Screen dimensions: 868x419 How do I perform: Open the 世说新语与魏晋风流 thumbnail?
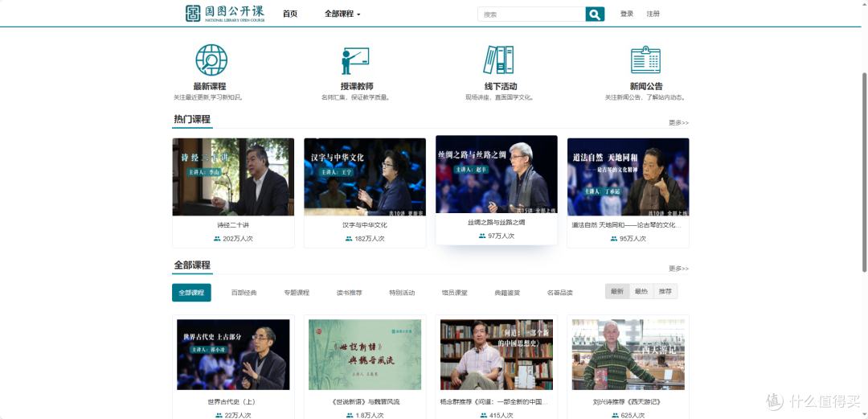click(x=365, y=355)
